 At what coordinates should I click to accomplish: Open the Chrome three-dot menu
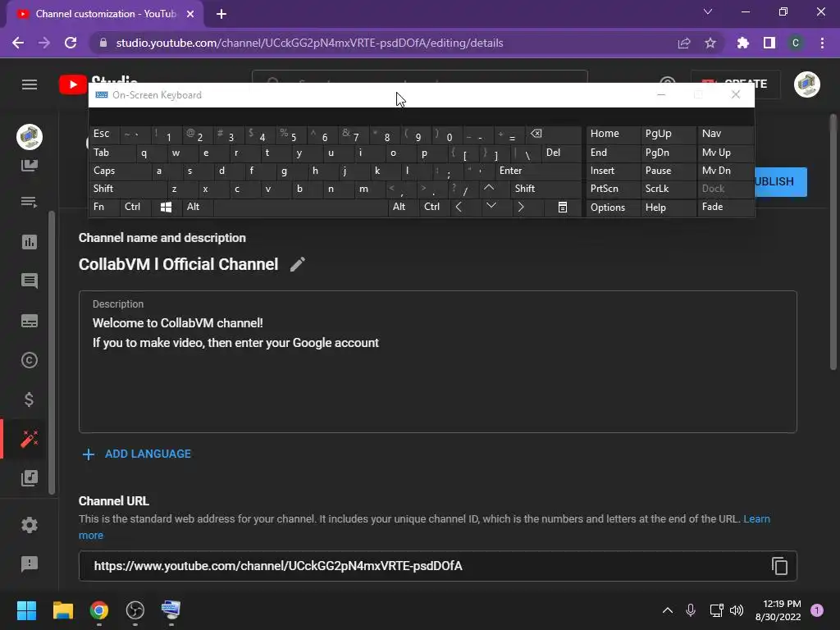822,43
